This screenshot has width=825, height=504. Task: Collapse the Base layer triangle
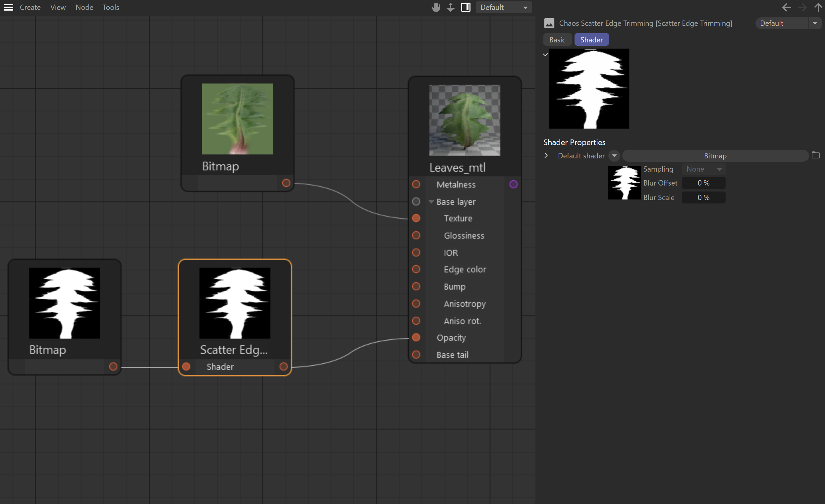[431, 201]
